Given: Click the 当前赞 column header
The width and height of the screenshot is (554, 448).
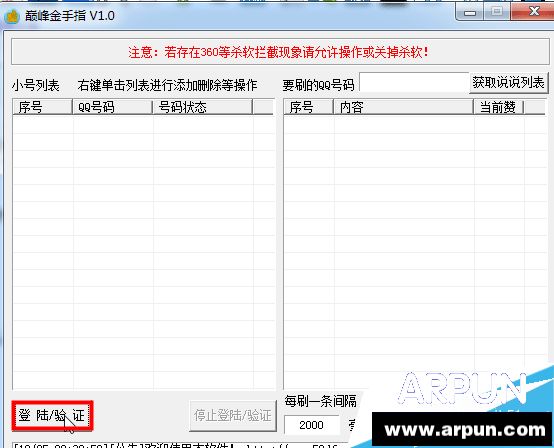Looking at the screenshot, I should (498, 107).
